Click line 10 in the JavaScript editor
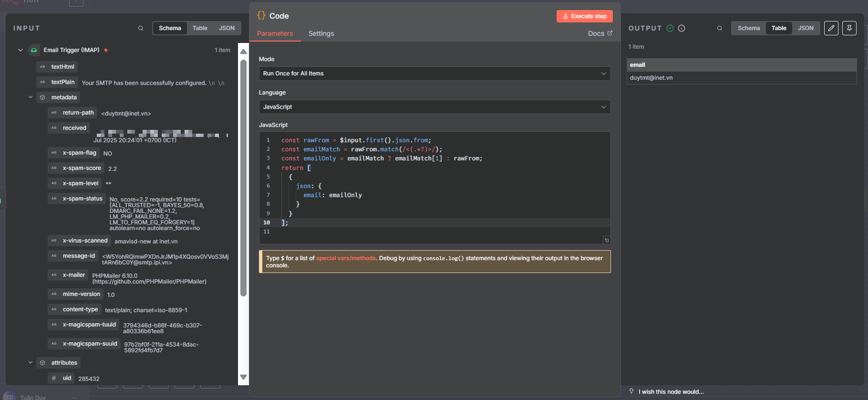The image size is (868, 400). coord(434,222)
